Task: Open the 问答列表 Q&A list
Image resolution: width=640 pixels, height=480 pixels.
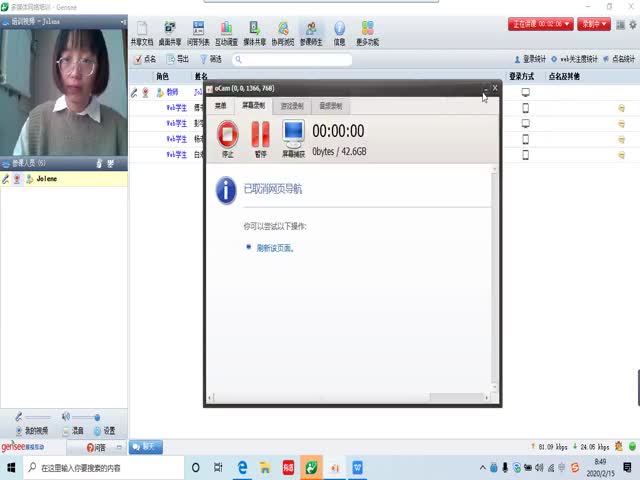Action: click(x=198, y=33)
